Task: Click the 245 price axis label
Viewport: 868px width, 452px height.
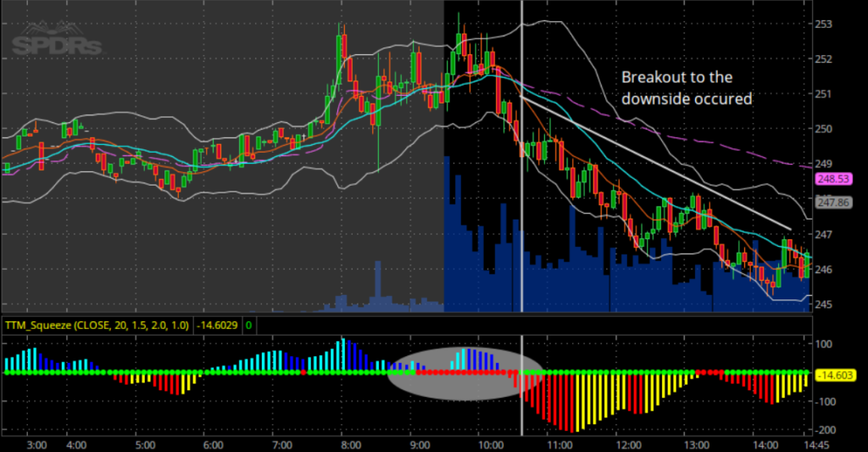Action: 823,304
